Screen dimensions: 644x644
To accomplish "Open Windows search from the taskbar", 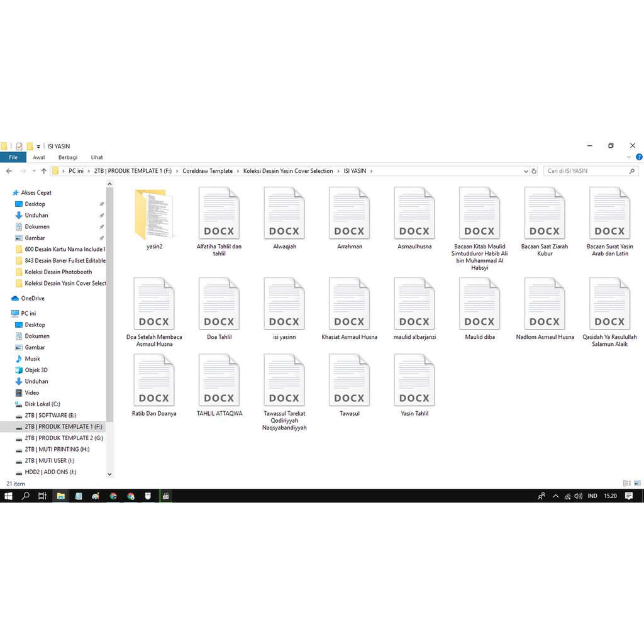I will (26, 496).
